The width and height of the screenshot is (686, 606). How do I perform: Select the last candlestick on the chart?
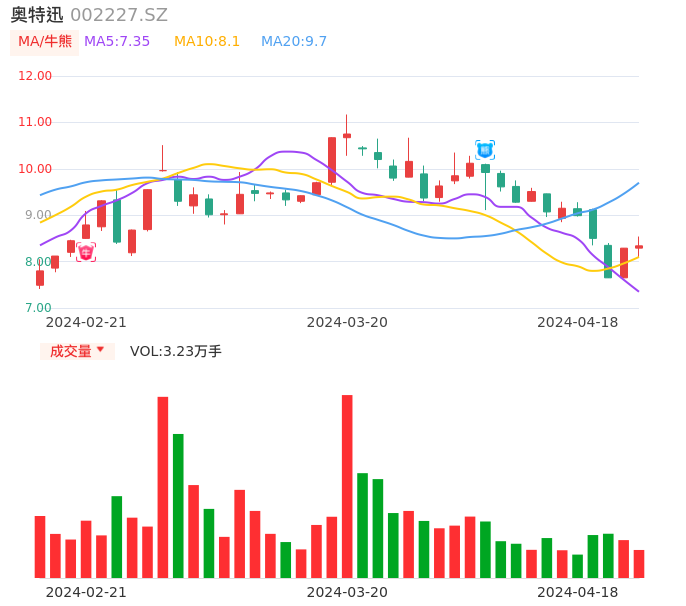(639, 246)
